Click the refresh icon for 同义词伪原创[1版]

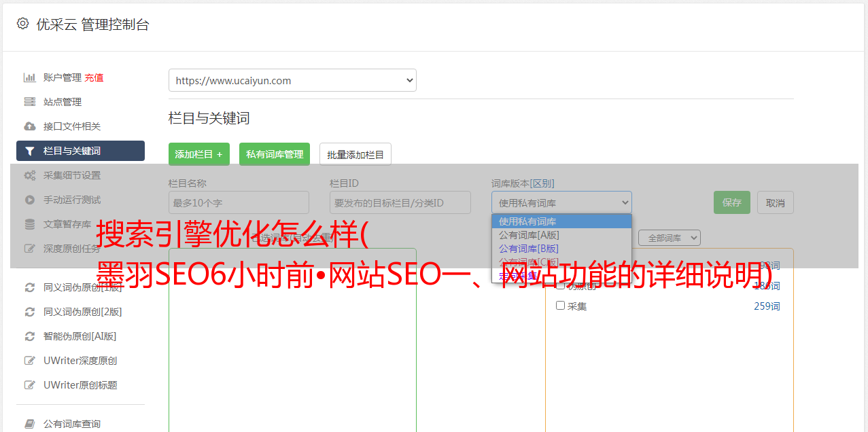pos(30,287)
